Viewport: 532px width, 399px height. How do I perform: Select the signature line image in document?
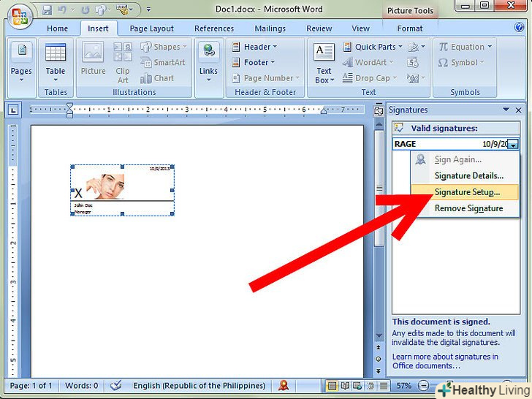pos(123,190)
